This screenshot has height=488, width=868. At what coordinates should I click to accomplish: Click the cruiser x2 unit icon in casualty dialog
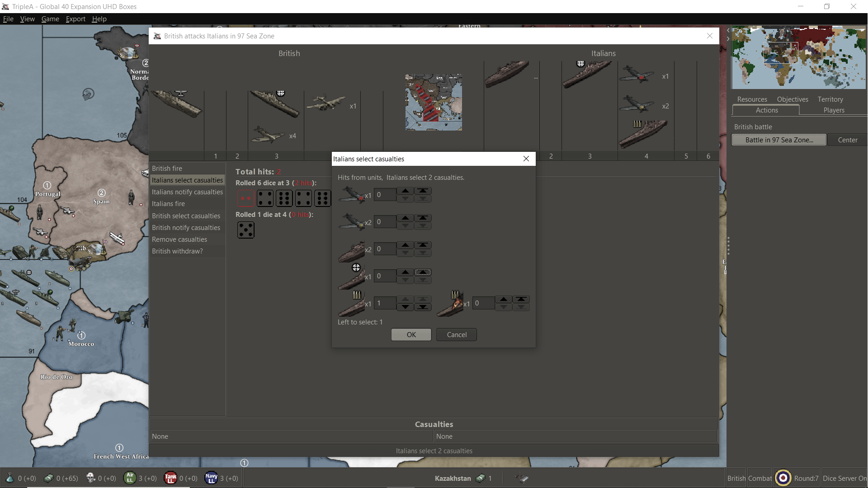352,251
